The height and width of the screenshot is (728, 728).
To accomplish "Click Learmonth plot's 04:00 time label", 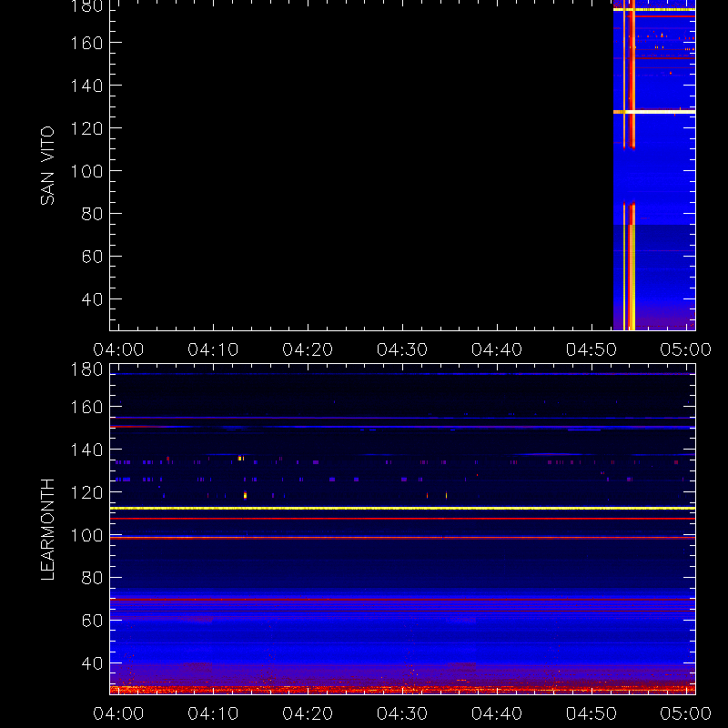I will (x=118, y=713).
